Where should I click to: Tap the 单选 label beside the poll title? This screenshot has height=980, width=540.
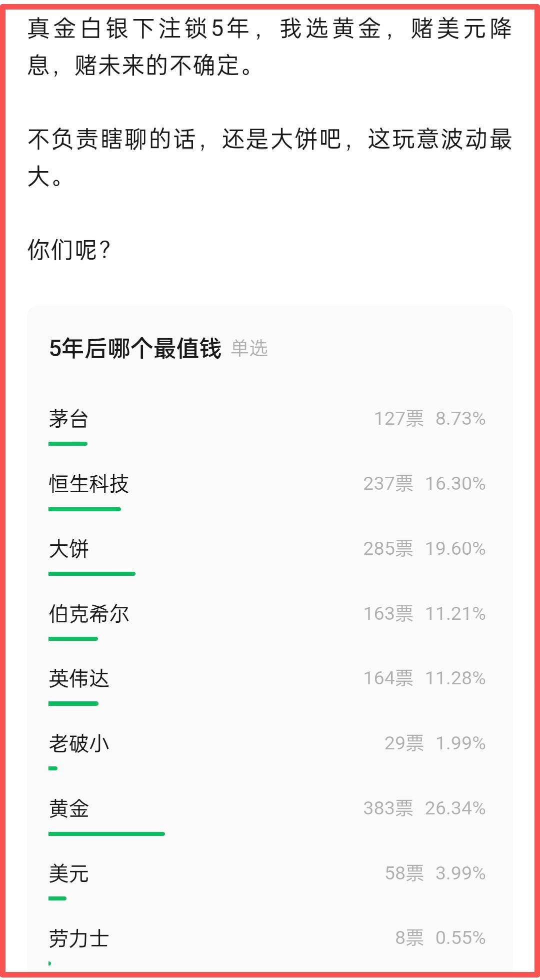(x=249, y=348)
